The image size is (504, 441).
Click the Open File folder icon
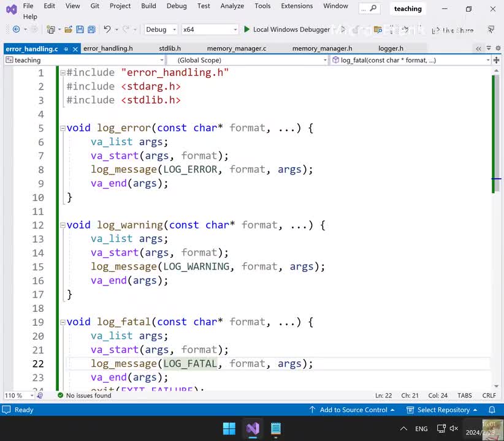(69, 29)
